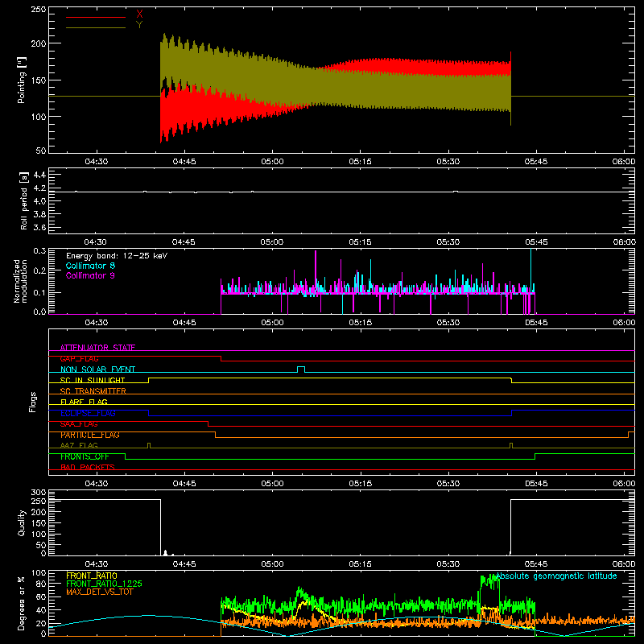Click the quality plot 05:00 tick label
This screenshot has height=644, width=644.
(x=272, y=564)
